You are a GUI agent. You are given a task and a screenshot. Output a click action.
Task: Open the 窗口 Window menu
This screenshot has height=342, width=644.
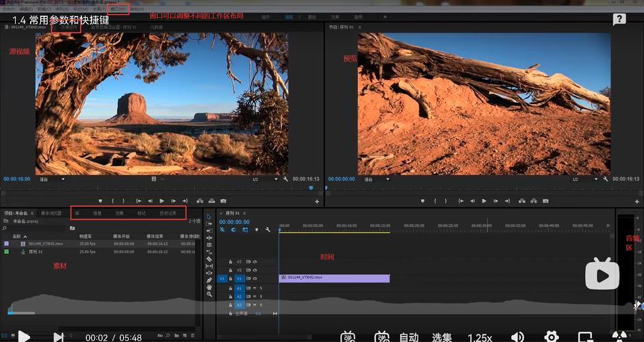pos(118,9)
